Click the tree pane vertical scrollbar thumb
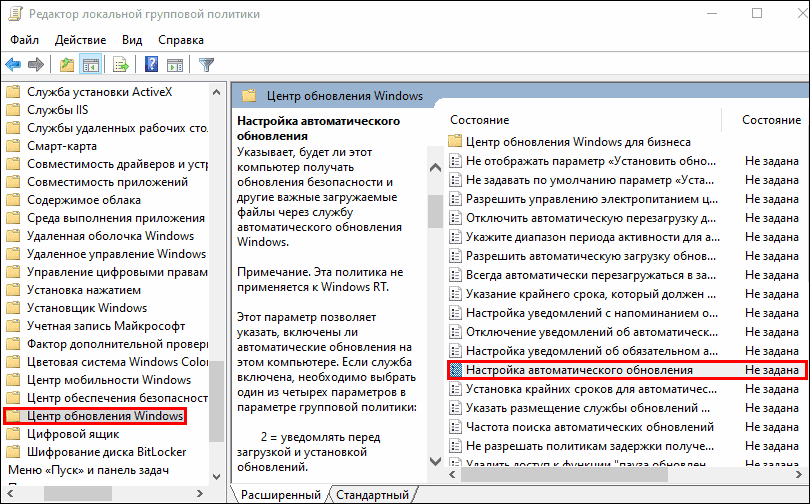 (216, 401)
